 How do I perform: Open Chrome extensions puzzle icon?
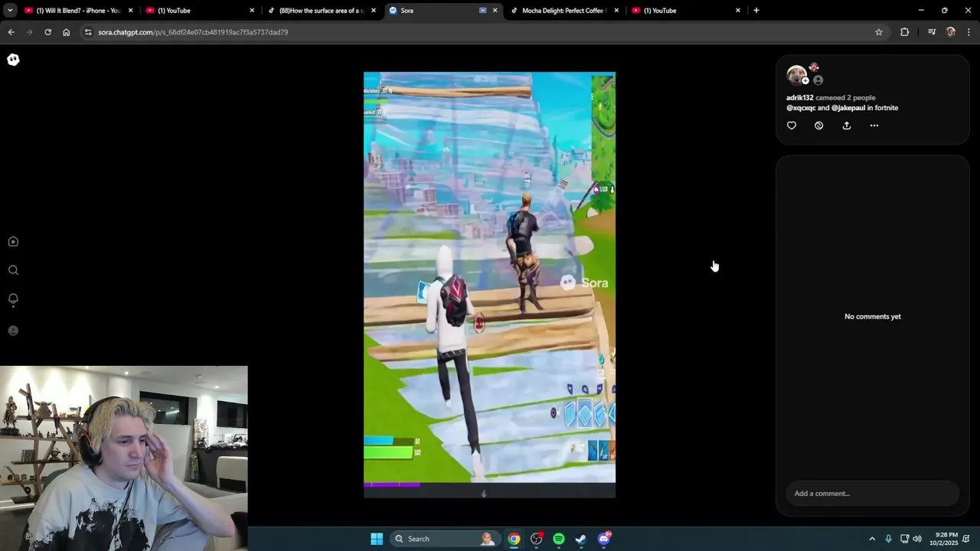905,32
